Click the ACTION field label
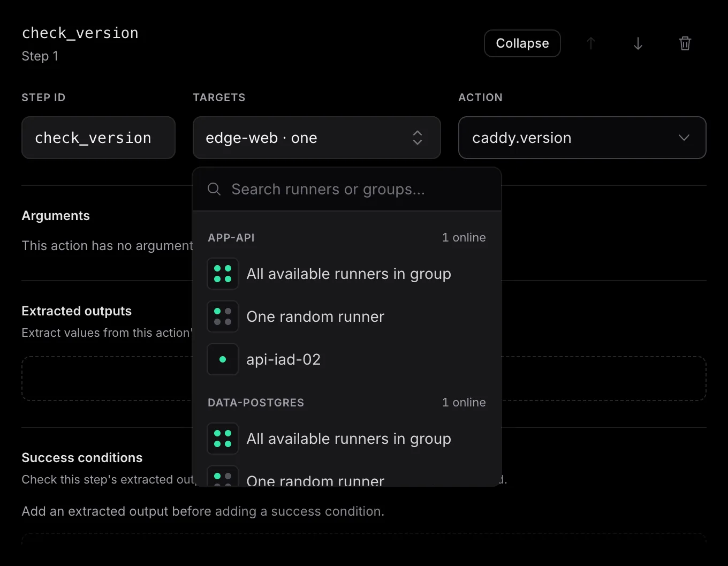The height and width of the screenshot is (566, 728). point(481,97)
